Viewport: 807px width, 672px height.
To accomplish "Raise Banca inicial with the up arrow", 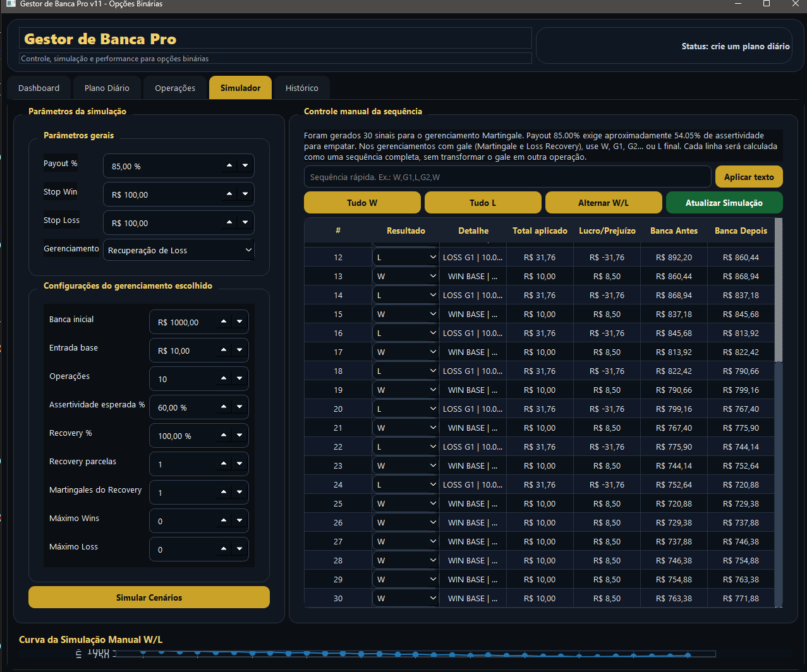I will point(224,322).
